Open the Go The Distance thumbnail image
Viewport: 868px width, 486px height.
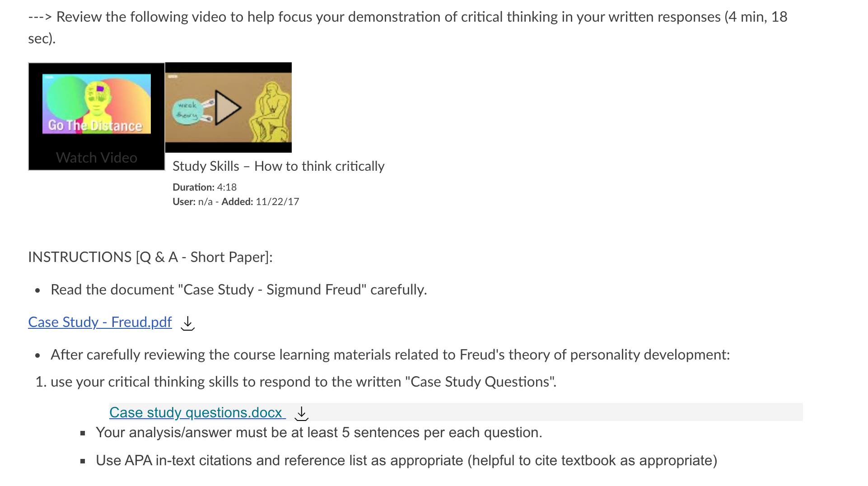point(97,104)
